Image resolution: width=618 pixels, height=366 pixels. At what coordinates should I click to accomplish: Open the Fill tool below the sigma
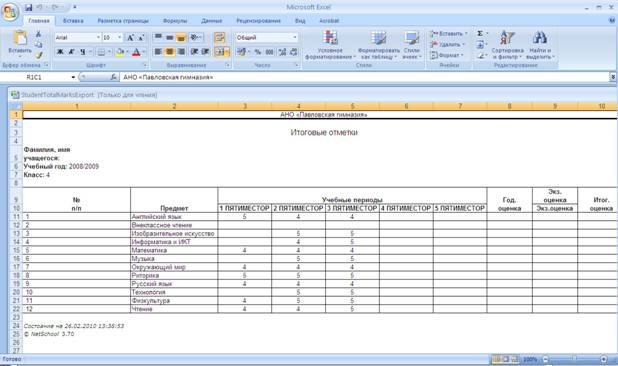click(480, 45)
